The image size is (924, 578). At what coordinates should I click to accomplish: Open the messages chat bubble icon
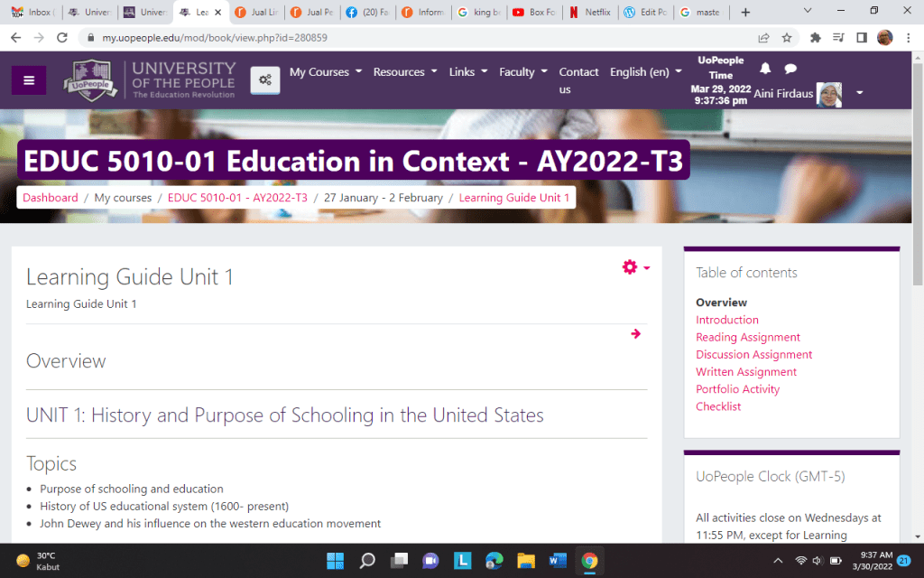pyautogui.click(x=790, y=69)
